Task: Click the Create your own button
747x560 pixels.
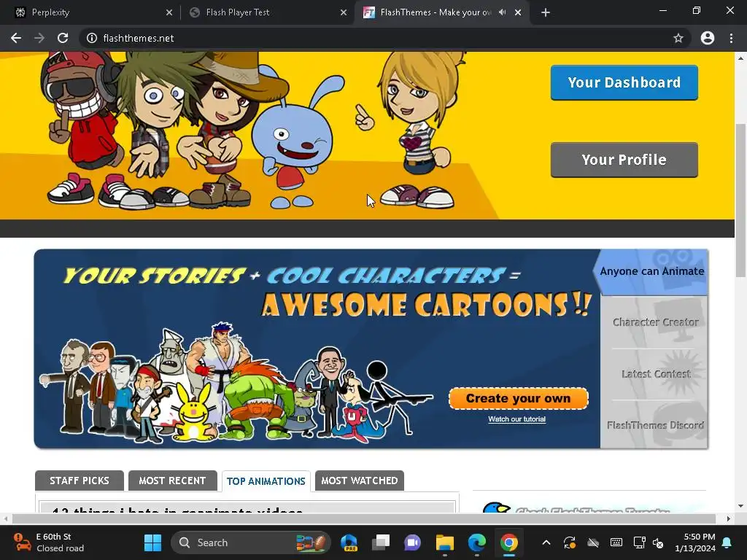Action: click(519, 398)
